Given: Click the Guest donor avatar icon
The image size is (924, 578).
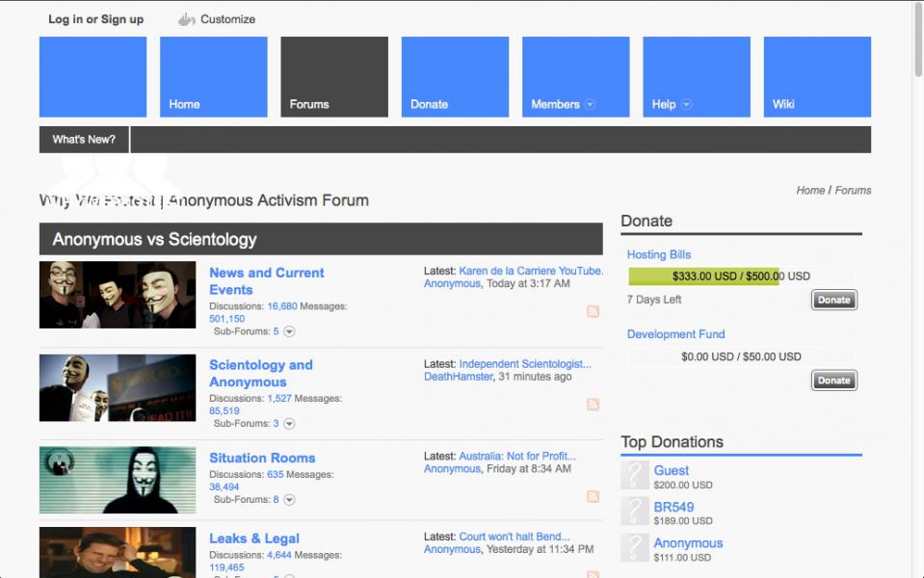Looking at the screenshot, I should tap(635, 476).
